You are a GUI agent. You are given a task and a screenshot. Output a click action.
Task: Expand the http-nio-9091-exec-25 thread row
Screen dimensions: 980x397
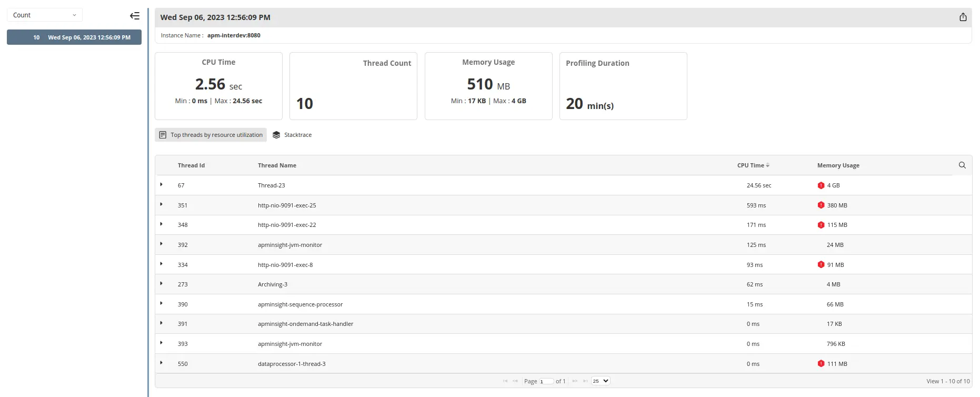click(162, 205)
